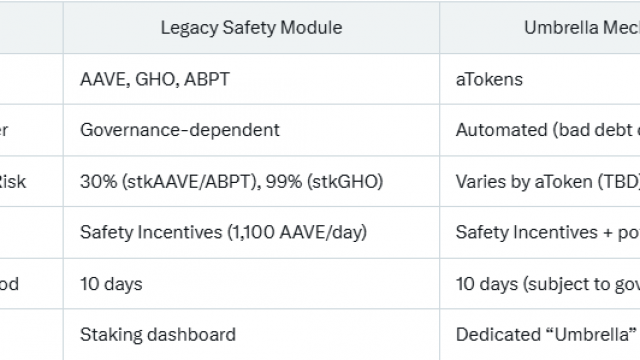Click the empty top-left header cell

(x=31, y=28)
